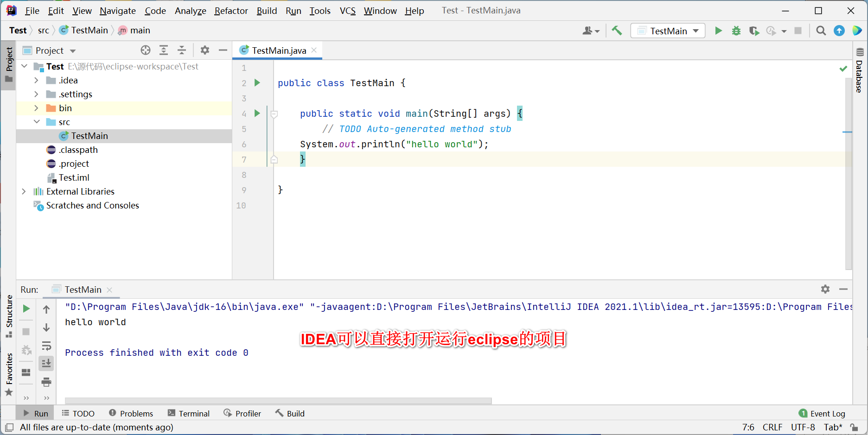This screenshot has height=435, width=868.
Task: Expand the bin folder
Action: 36,108
